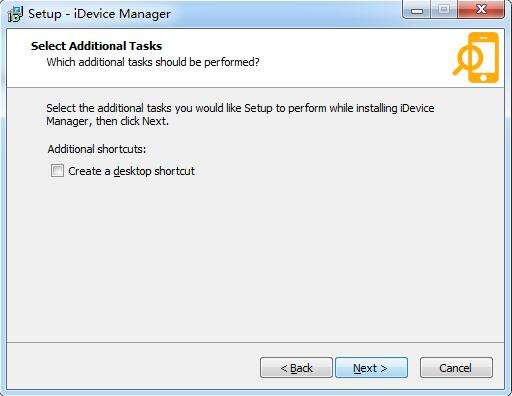Viewport: 512px width, 396px height.
Task: Cancel the iDevice Manager setup
Action: 456,368
